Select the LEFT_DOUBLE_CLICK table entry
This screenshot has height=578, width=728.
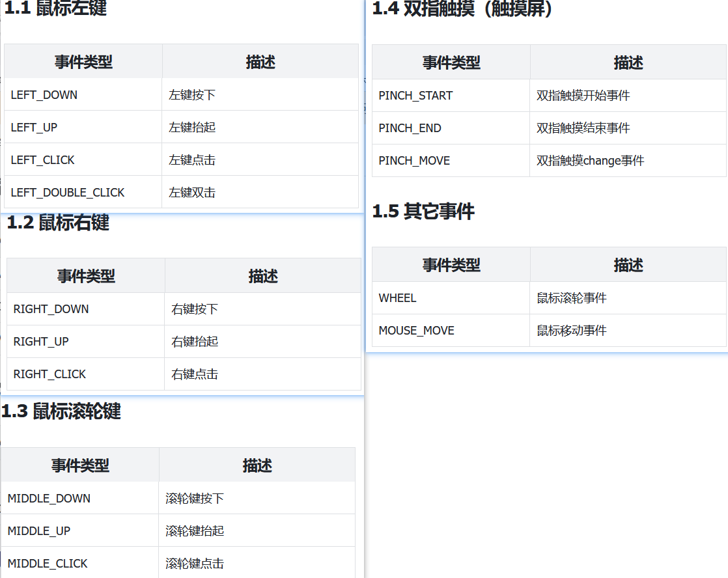tap(68, 193)
